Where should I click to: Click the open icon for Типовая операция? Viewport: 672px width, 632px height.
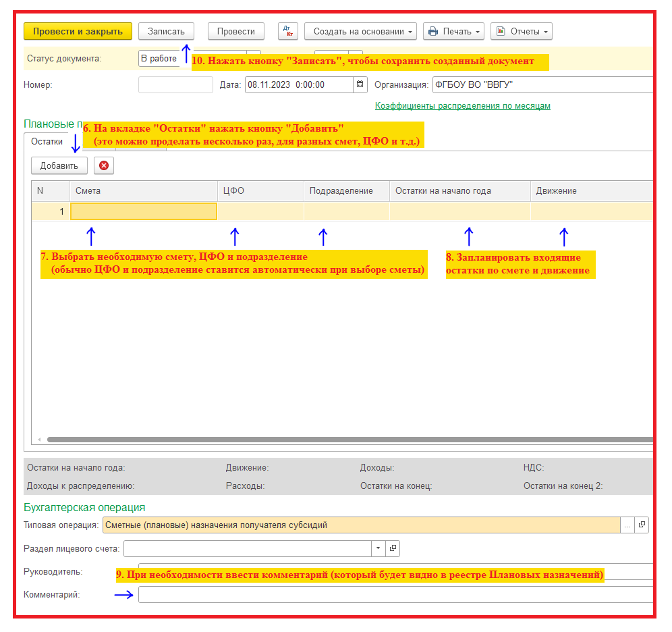click(642, 525)
